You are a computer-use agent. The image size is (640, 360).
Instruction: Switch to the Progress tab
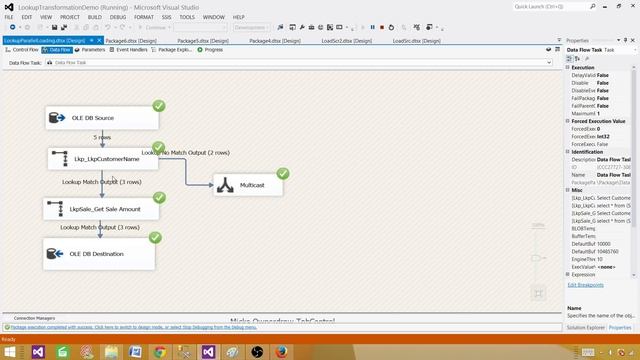210,50
